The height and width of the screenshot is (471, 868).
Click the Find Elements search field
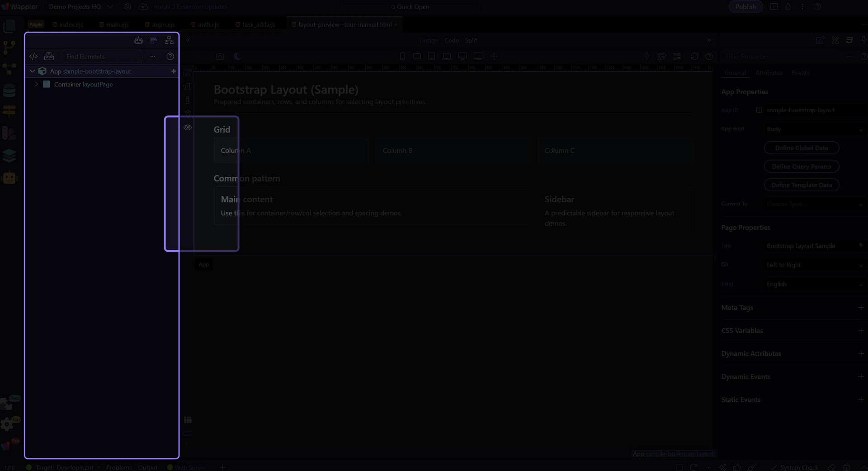(x=102, y=57)
